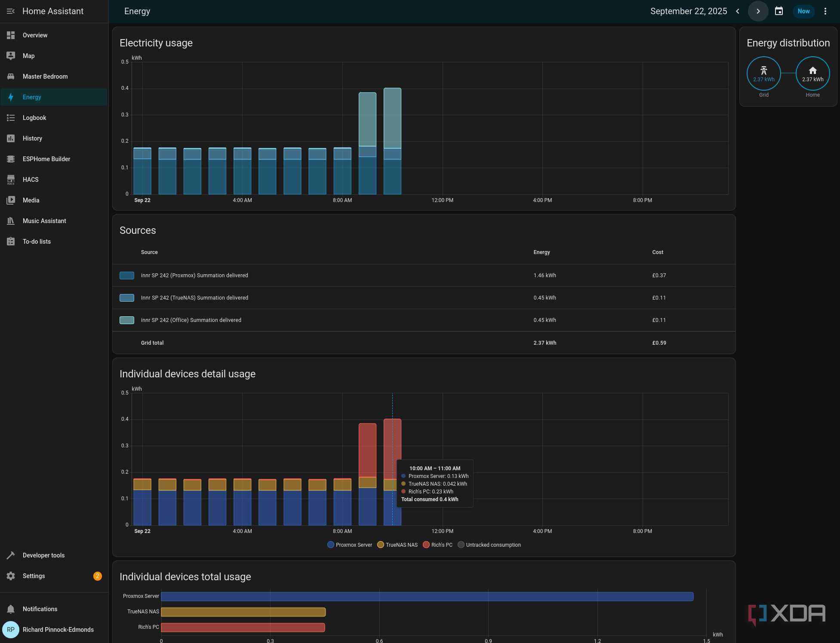Open the HACS store icon
Screen dimensions: 840x643
[11, 180]
